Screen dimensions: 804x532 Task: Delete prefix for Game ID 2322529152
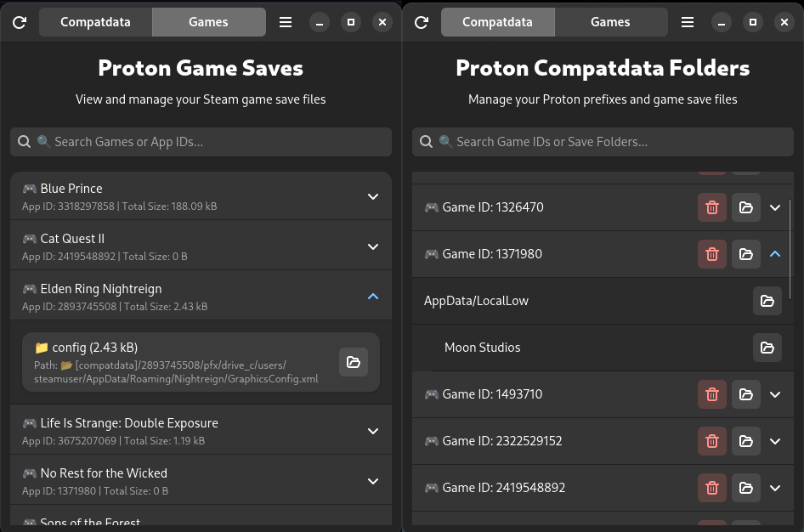pos(712,441)
